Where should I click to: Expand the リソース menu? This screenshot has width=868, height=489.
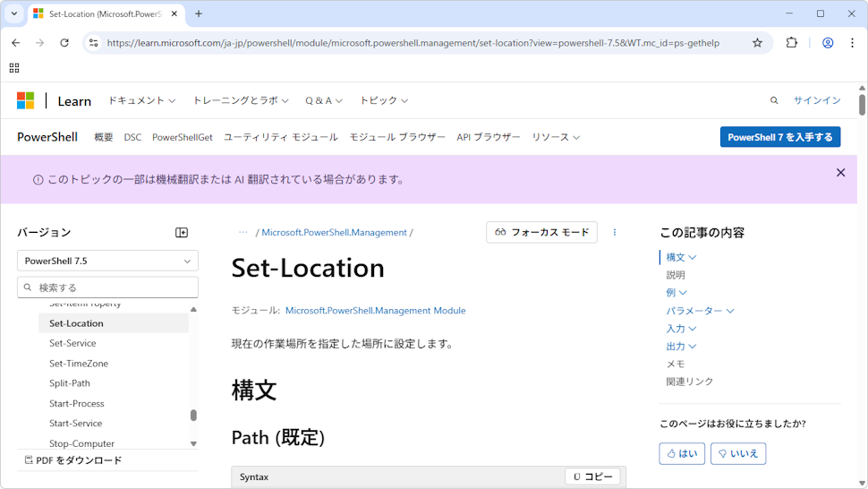(x=556, y=137)
